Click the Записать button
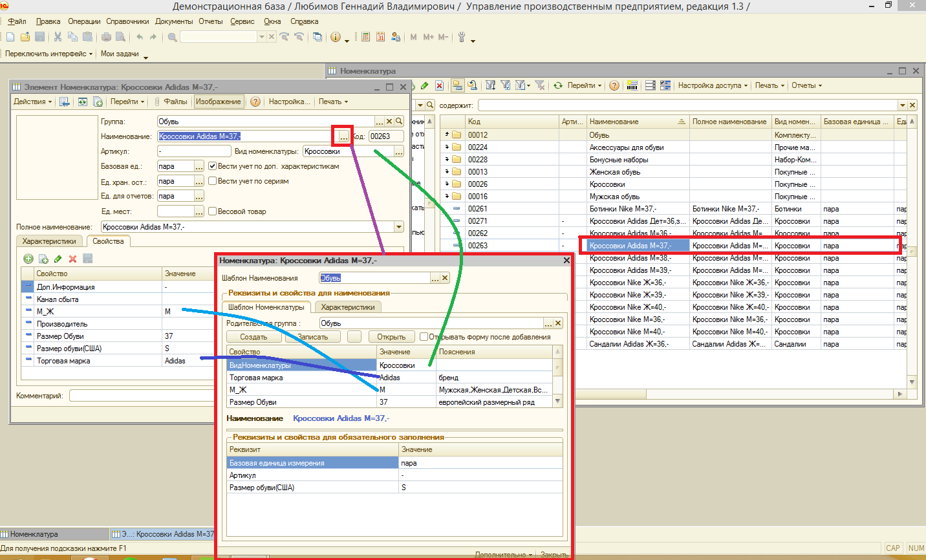926x560 pixels. click(313, 337)
